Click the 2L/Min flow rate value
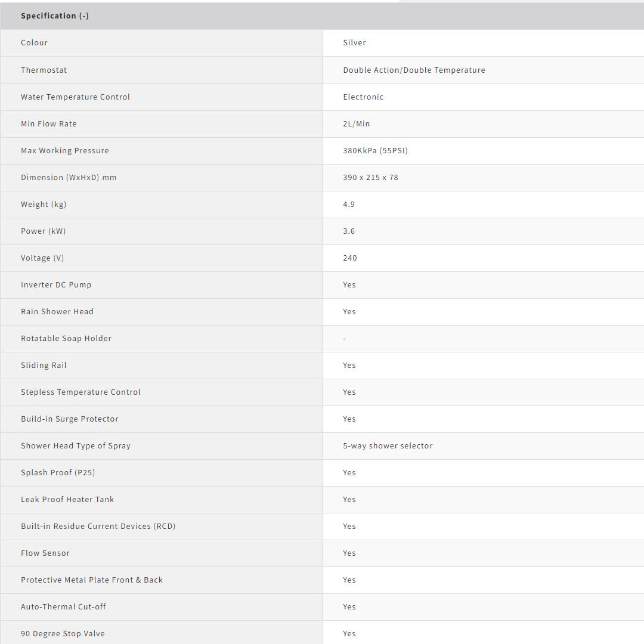The image size is (644, 644). point(356,124)
